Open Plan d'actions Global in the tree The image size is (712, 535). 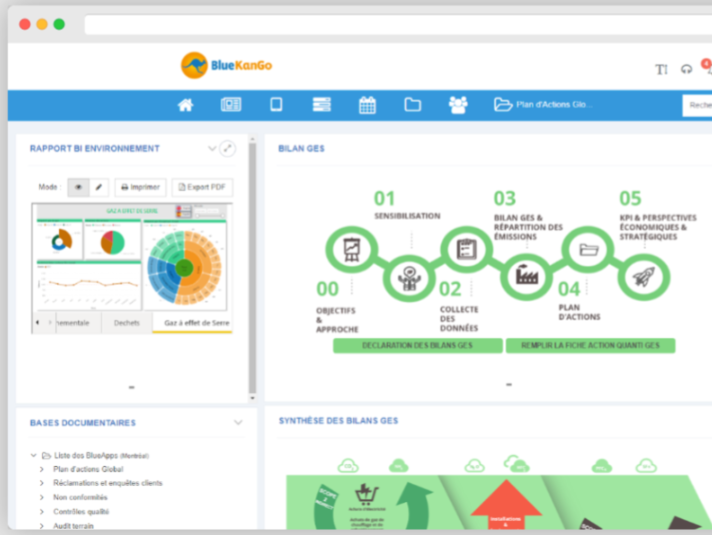pos(88,469)
